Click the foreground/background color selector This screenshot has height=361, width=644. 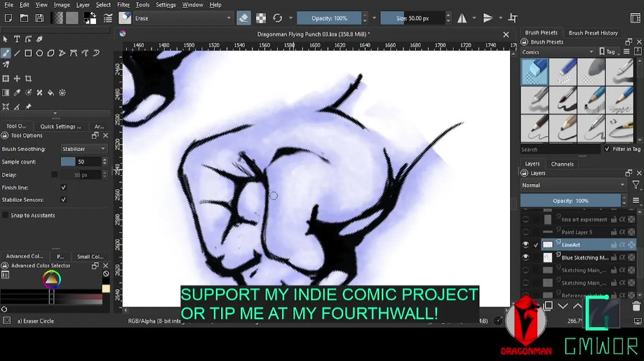coord(90,18)
